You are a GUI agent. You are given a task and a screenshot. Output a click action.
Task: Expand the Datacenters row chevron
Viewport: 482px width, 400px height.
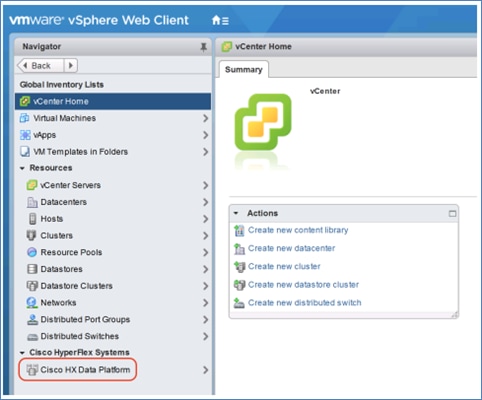tap(206, 202)
